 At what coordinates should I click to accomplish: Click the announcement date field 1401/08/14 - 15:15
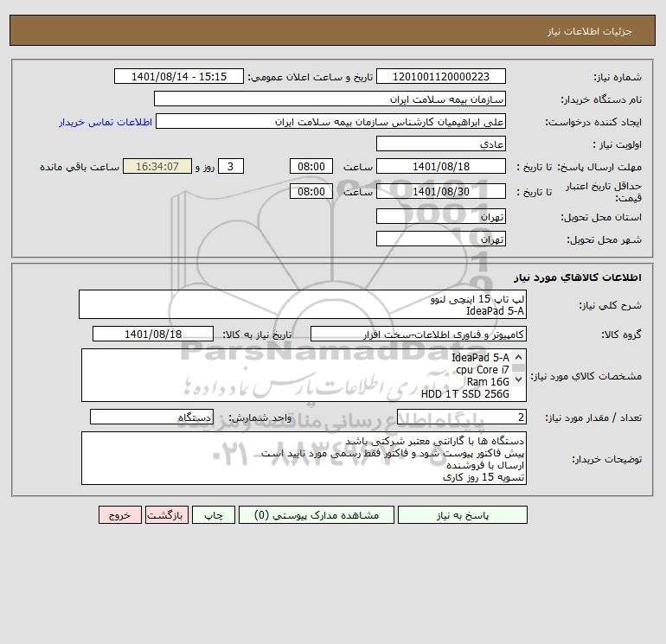point(179,76)
